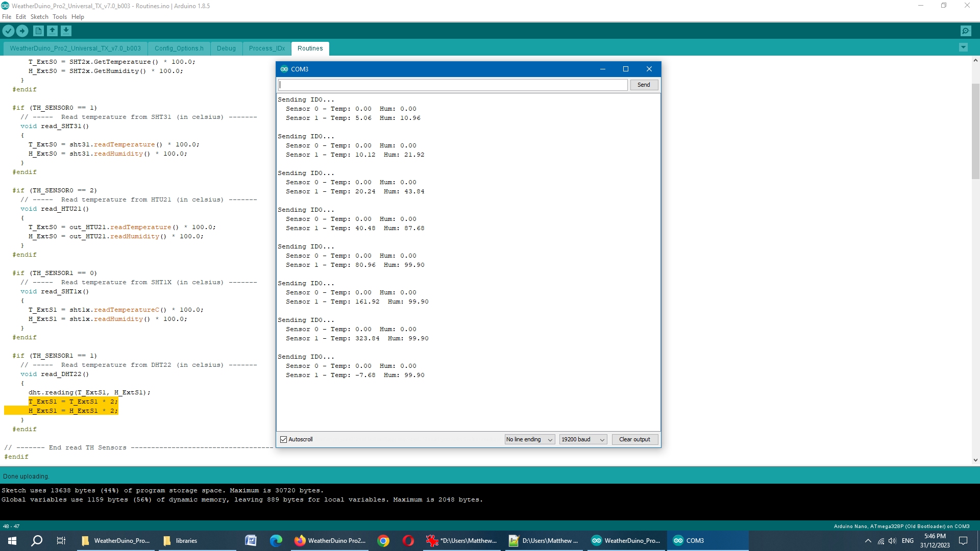The image size is (980, 551).
Task: Expand the tab options dropdown arrow
Action: [963, 47]
